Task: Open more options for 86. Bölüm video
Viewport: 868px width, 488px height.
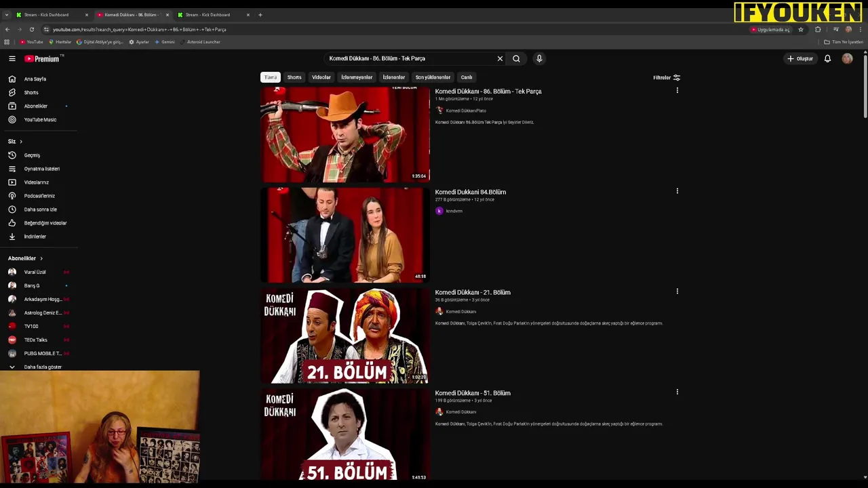Action: point(677,90)
